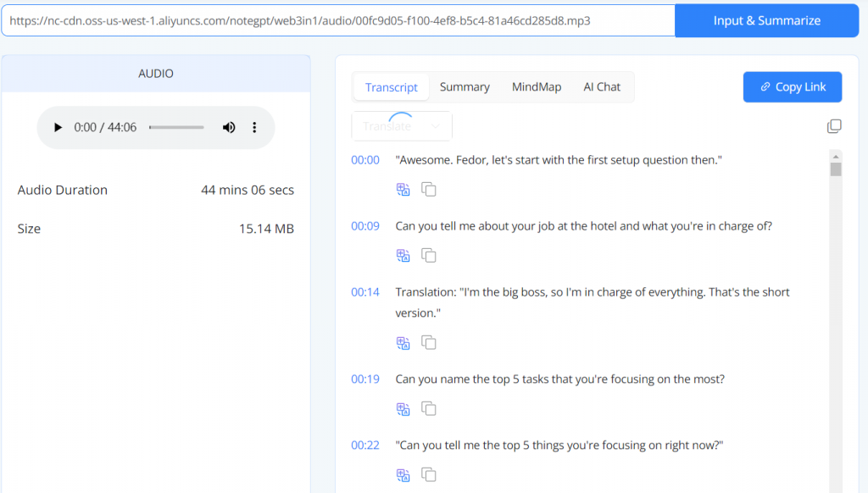Translate the 00:00 transcript line
This screenshot has width=868, height=493.
pos(403,190)
